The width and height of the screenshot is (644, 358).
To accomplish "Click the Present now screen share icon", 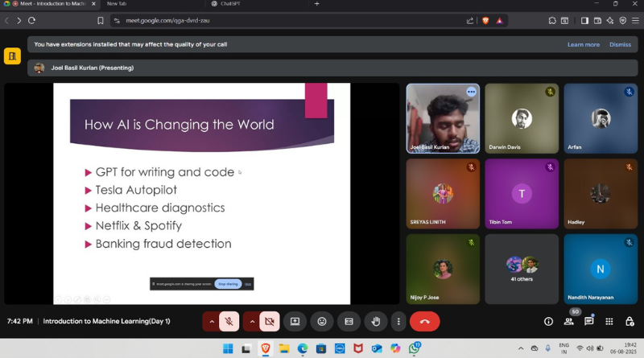I will coord(295,322).
